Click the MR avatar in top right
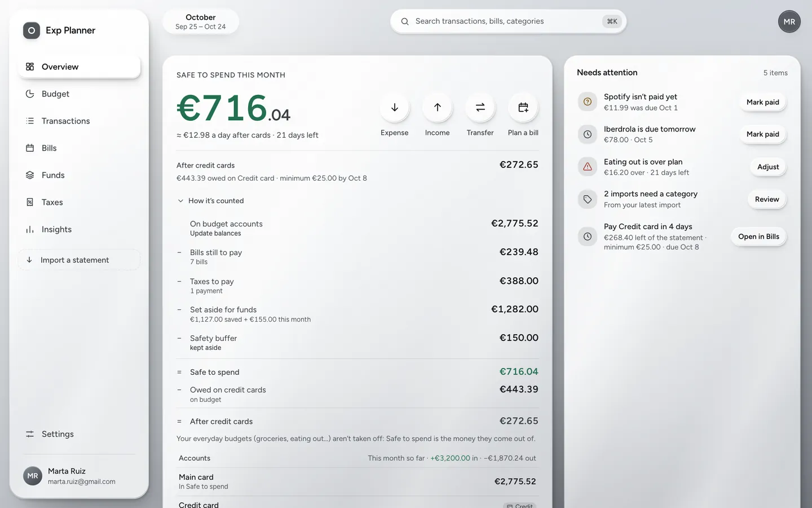The width and height of the screenshot is (812, 508). click(x=789, y=21)
